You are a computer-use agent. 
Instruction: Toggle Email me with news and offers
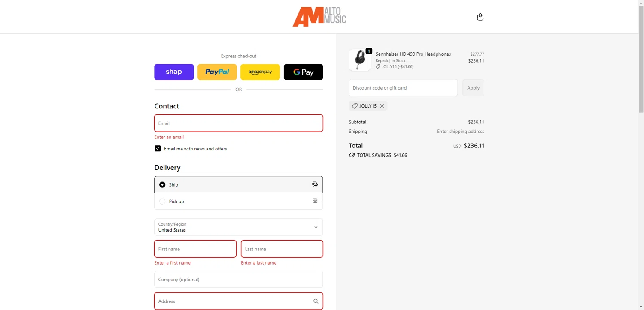tap(158, 149)
